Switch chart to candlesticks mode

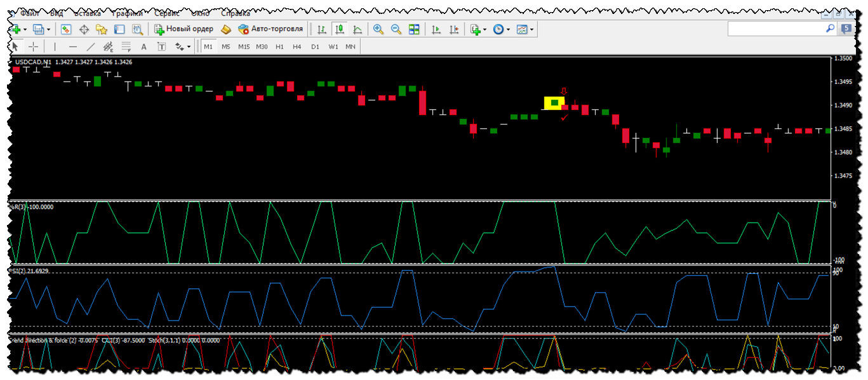340,29
